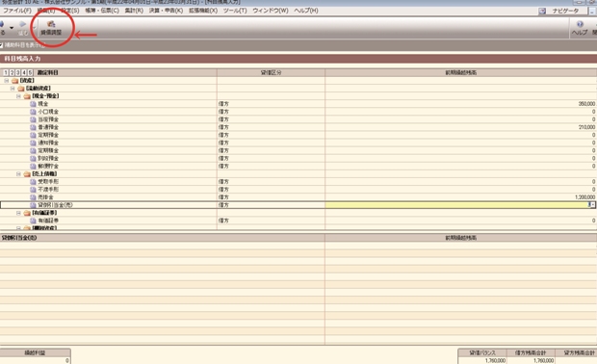Click the 貸借バランス value 1,760,000
This screenshot has height=364, width=597.
point(495,360)
